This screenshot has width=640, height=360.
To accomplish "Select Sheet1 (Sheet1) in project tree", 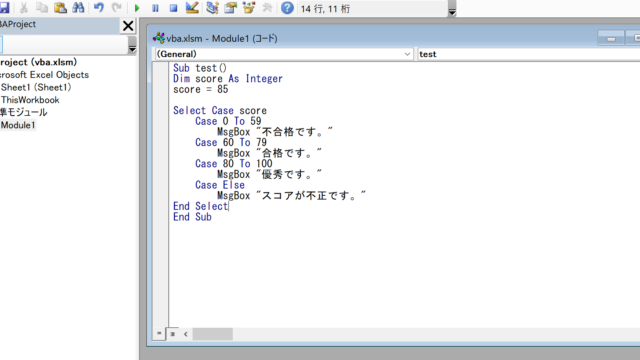I will pos(36,87).
